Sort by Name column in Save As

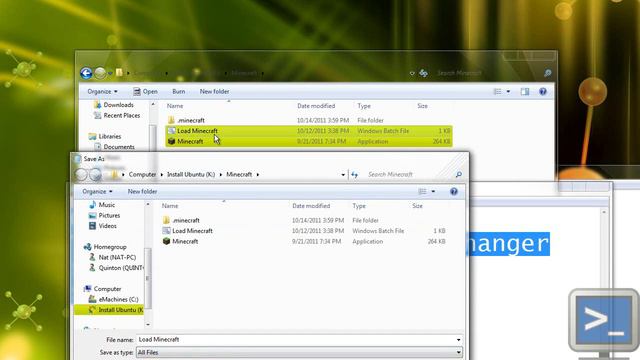(170, 206)
